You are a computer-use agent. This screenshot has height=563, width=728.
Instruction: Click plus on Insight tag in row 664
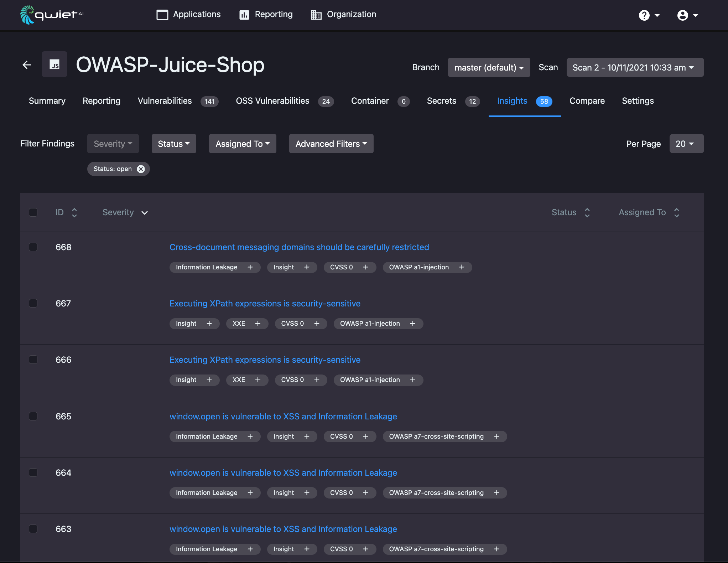click(307, 493)
